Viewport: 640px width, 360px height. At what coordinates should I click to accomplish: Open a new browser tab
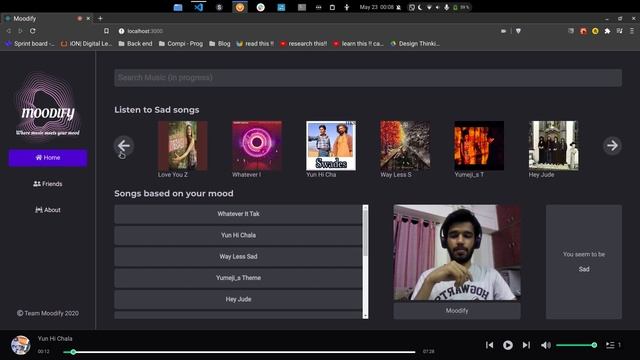(x=100, y=18)
